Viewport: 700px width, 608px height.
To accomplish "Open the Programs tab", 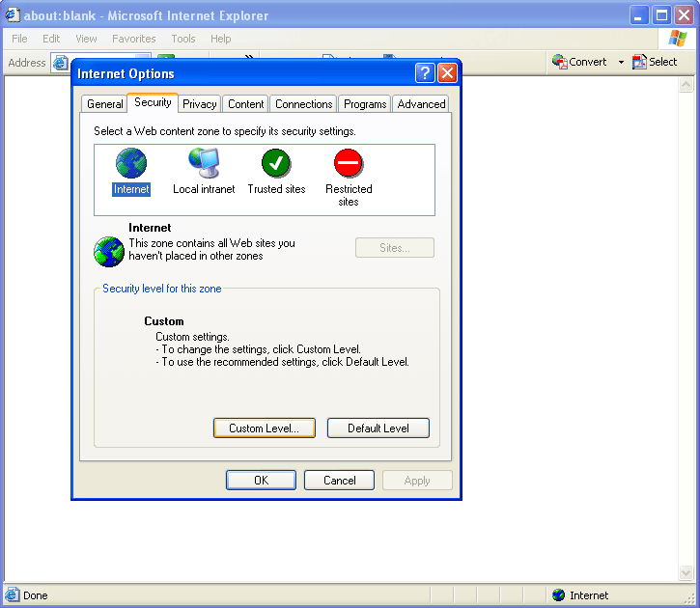I will [365, 104].
